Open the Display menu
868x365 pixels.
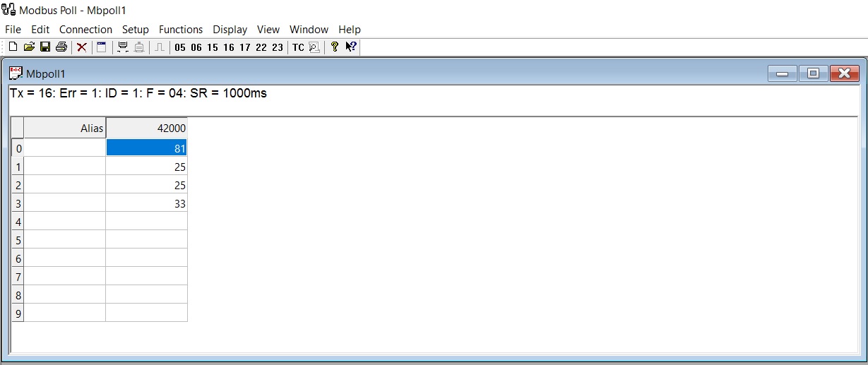(230, 30)
